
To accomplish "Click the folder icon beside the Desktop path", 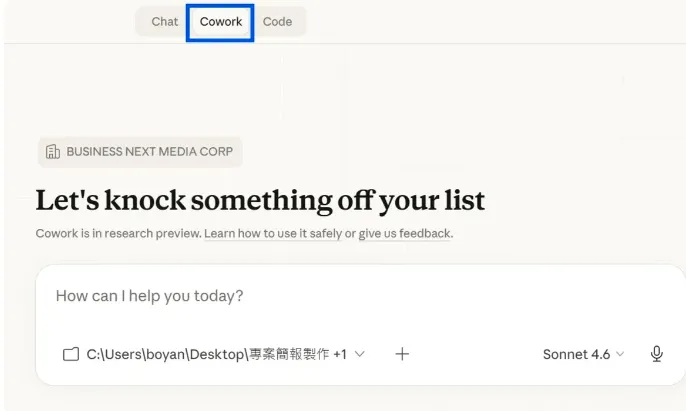I will tap(70, 354).
